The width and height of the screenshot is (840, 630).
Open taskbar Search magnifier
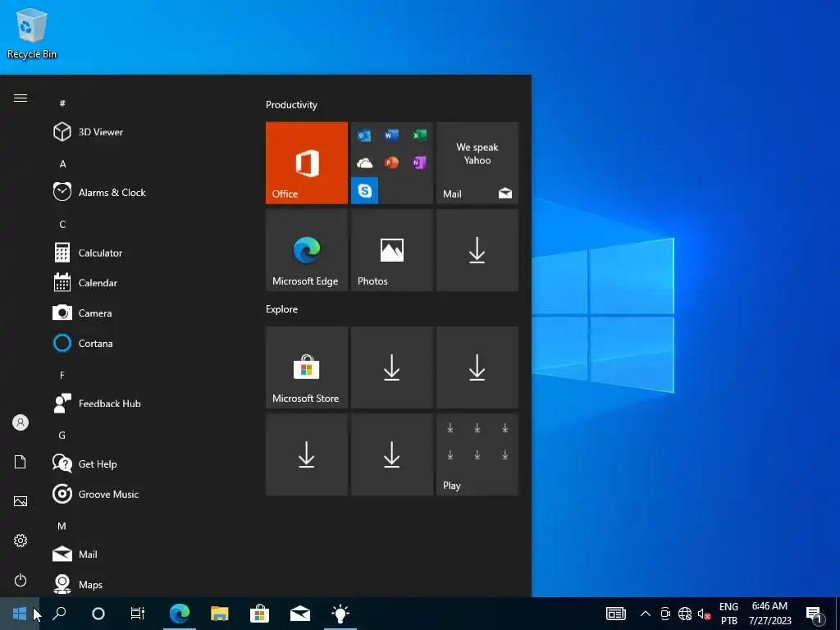tap(59, 614)
